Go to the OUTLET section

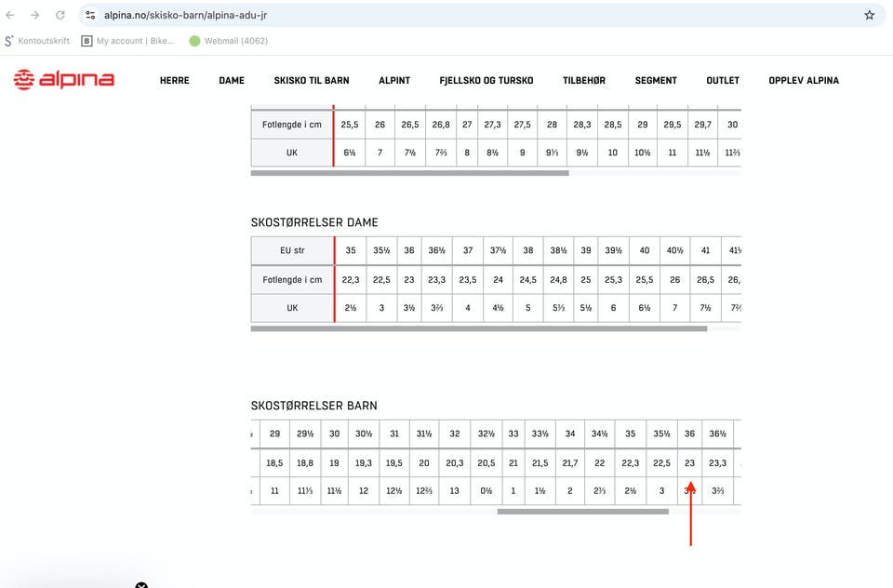(x=723, y=80)
